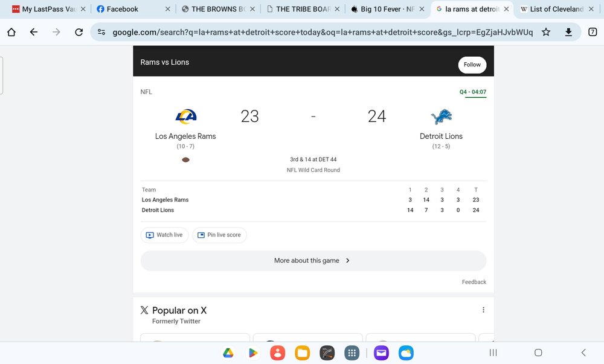Bookmark this page with the star
604x364 pixels.
pyautogui.click(x=546, y=32)
